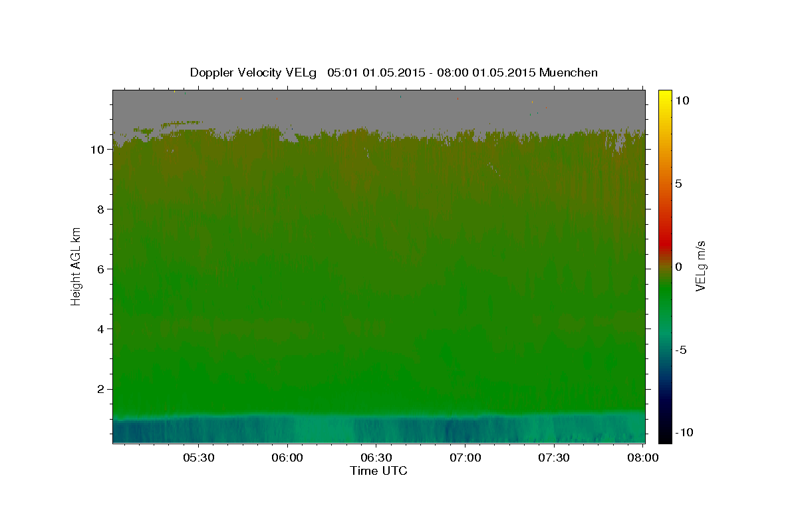Click the '05:30' time axis label
The height and width of the screenshot is (532, 798).
(x=199, y=458)
